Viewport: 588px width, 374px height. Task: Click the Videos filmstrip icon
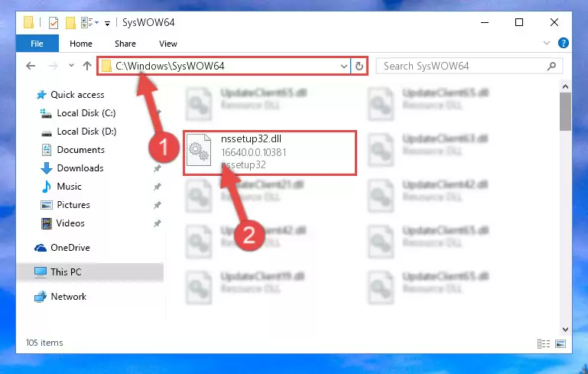(47, 223)
